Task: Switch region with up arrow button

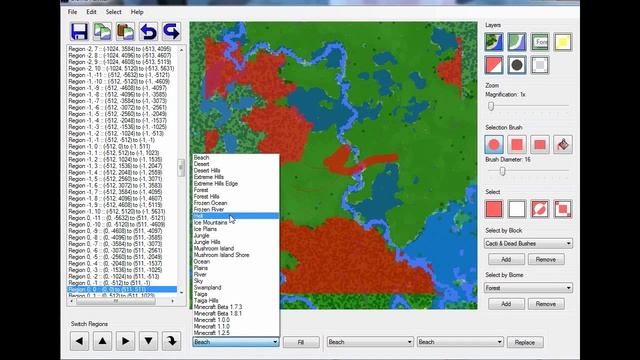Action: pos(102,341)
